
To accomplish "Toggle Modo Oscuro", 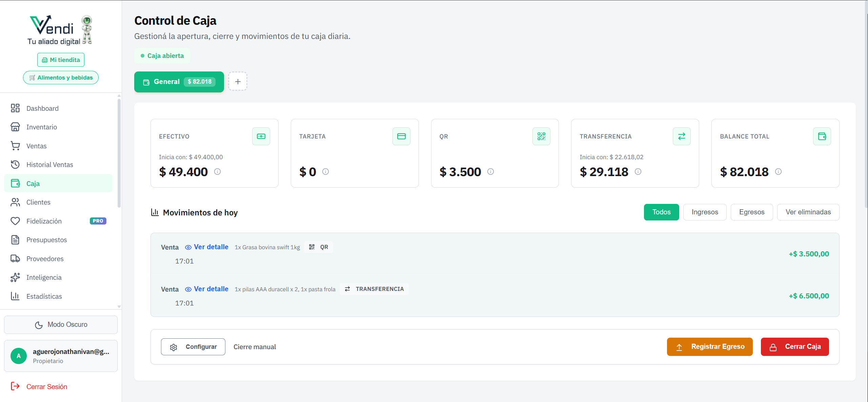I will pyautogui.click(x=61, y=324).
